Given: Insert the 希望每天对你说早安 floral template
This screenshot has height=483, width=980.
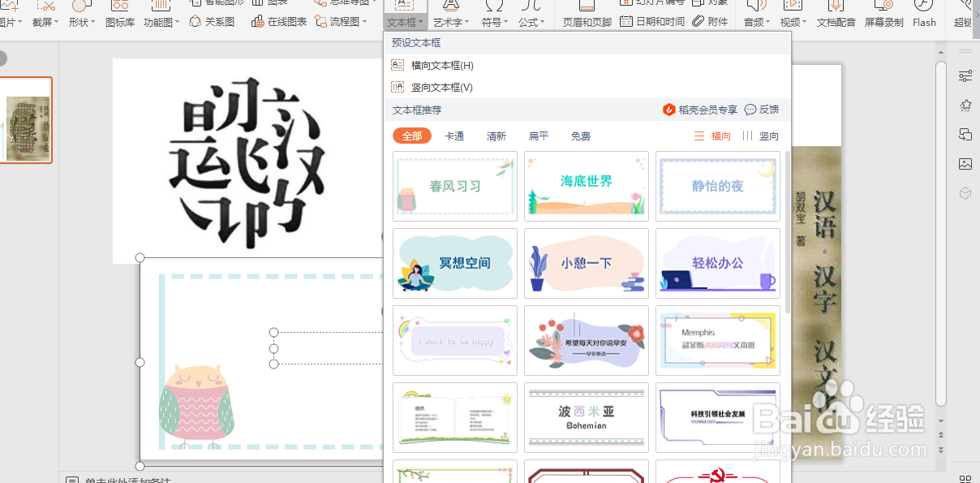Looking at the screenshot, I should tap(587, 340).
